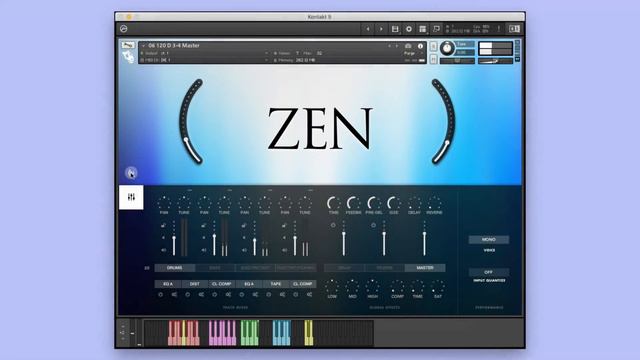The height and width of the screenshot is (360, 640).
Task: Click the round purple icon below left arc
Action: tap(131, 173)
